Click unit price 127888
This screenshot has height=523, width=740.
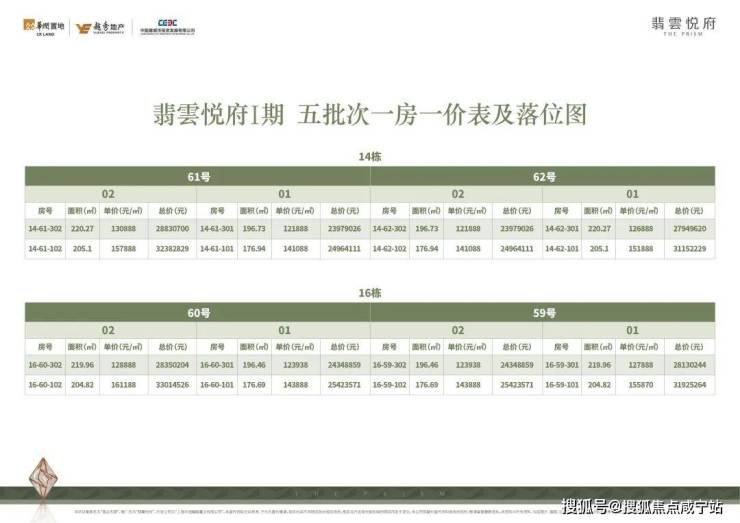pyautogui.click(x=640, y=365)
